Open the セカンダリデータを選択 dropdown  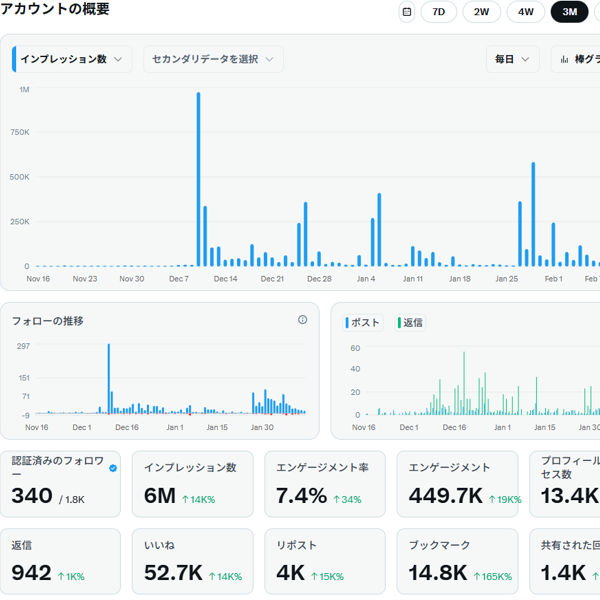tap(213, 59)
